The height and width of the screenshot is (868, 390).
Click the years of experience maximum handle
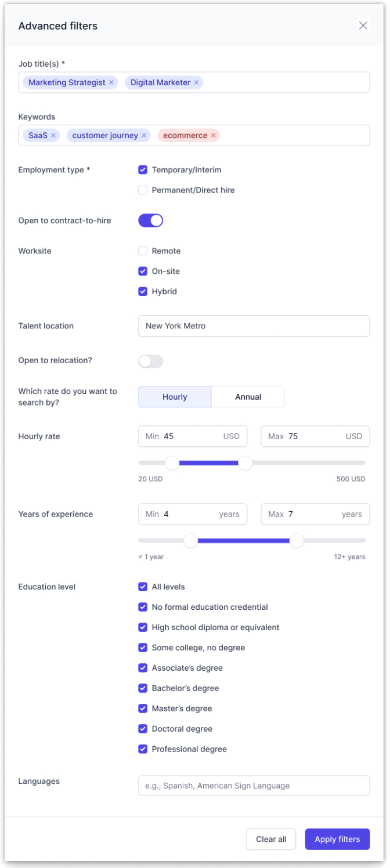[x=297, y=541]
